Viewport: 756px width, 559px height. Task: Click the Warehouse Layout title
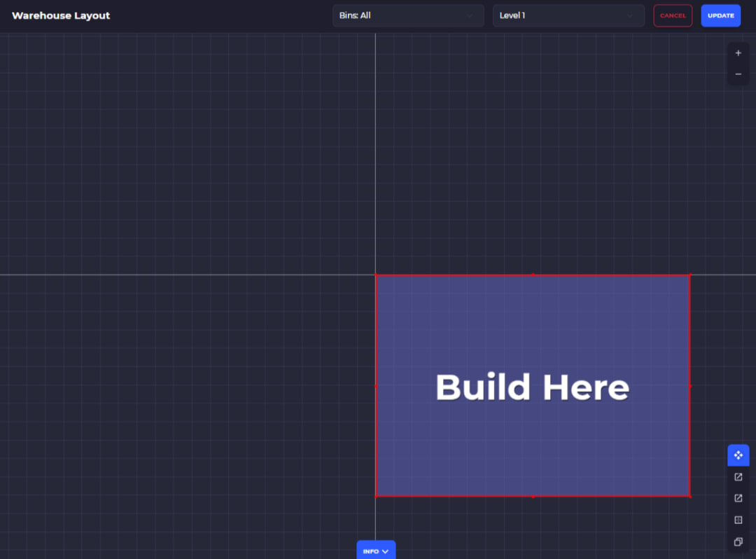[61, 15]
